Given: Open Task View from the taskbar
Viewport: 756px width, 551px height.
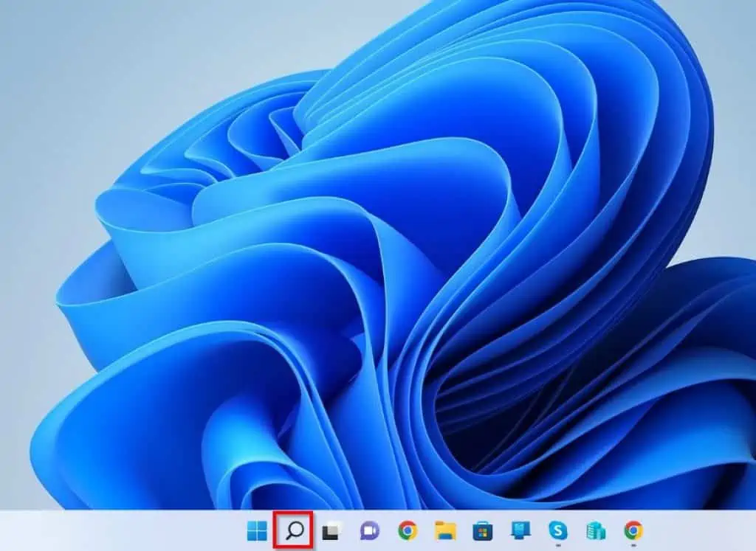Looking at the screenshot, I should point(331,530).
